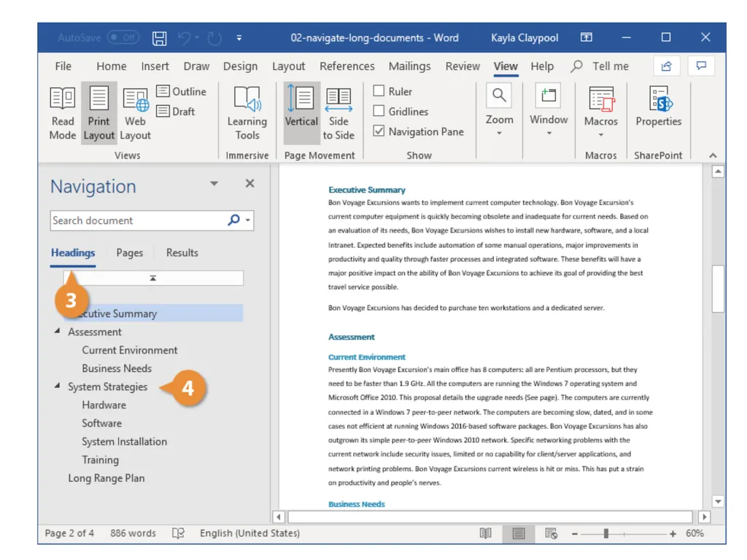Open the Draw ribbon tab
This screenshot has height=560, width=747.
click(x=196, y=66)
